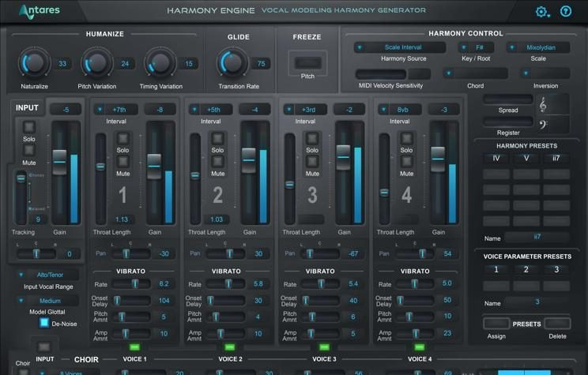Click the Timing Variation knob
588x375 pixels.
click(160, 63)
